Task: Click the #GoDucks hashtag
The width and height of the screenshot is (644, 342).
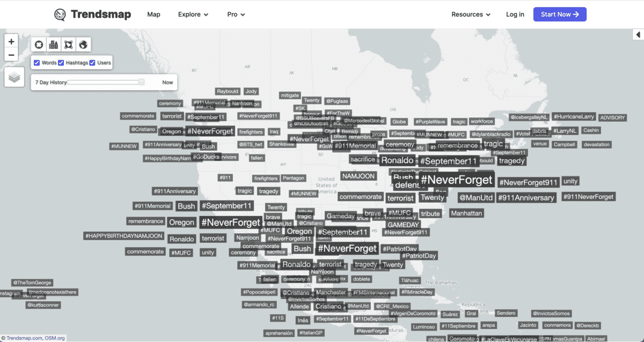Action: 205,157
